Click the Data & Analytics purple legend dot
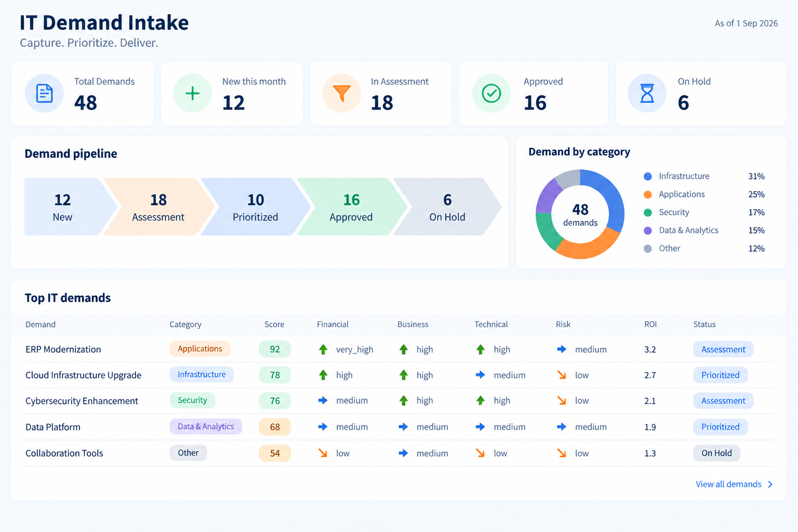 click(648, 231)
